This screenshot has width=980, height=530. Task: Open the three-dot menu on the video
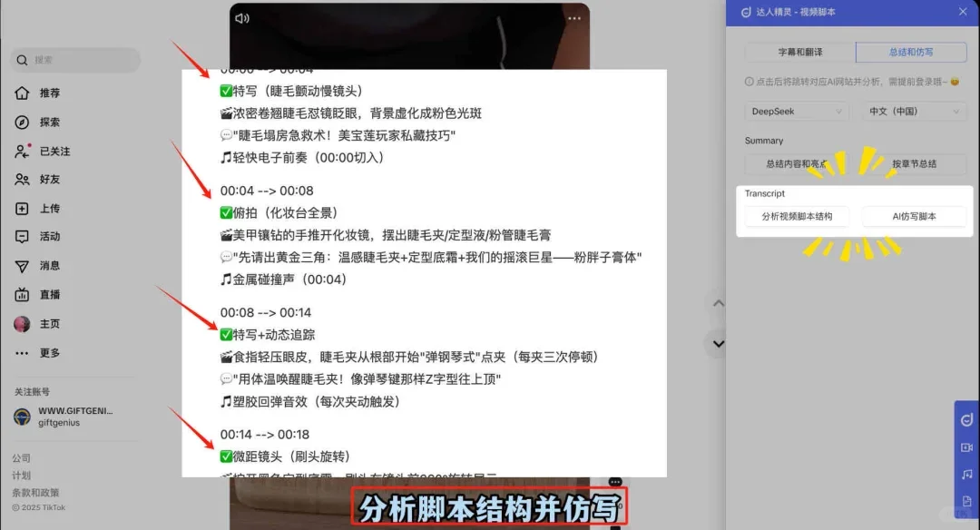(x=574, y=18)
